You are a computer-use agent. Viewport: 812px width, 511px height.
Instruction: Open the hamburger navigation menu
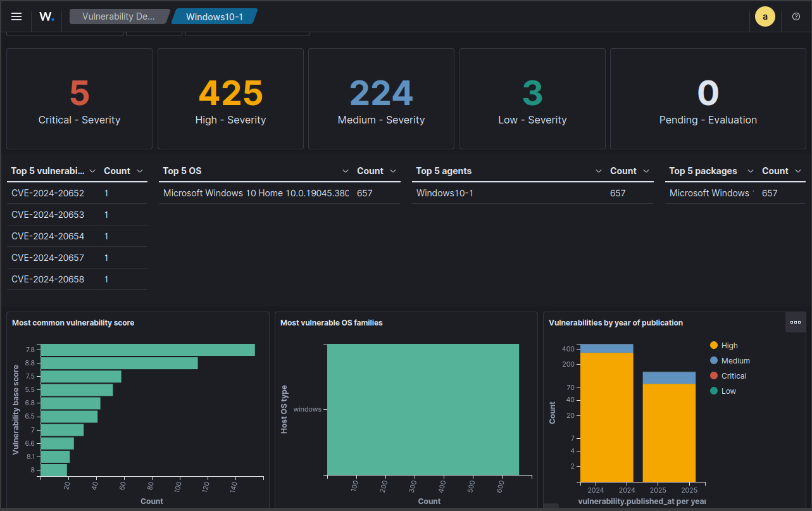[x=16, y=16]
